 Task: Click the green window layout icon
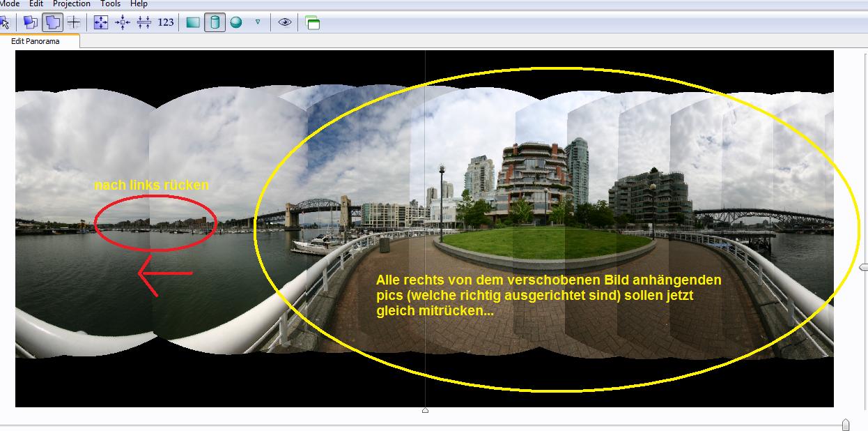[x=313, y=23]
